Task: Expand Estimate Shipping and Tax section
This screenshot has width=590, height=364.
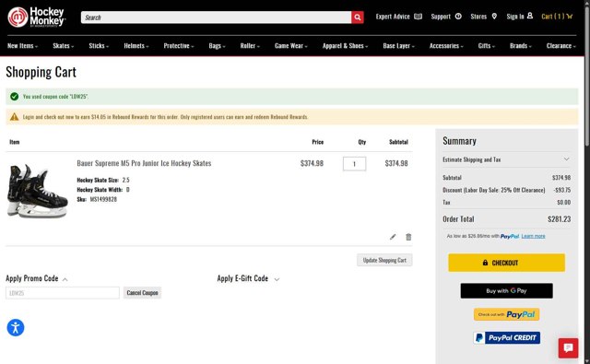Action: (x=506, y=159)
